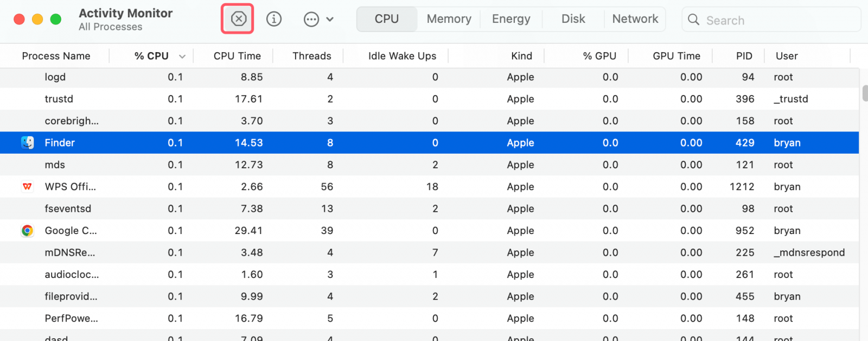Switch to the Energy tab
Image resolution: width=868 pixels, height=341 pixels.
(x=510, y=19)
